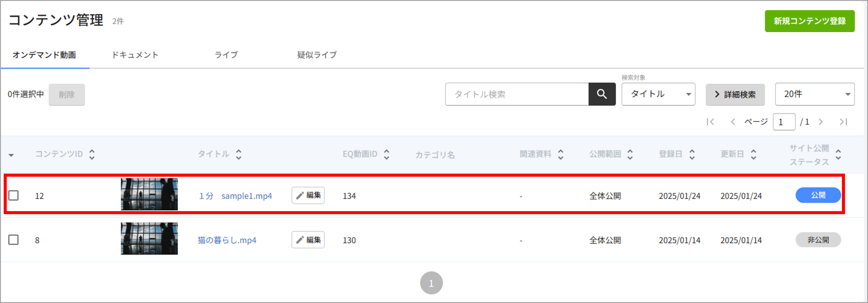The height and width of the screenshot is (303, 868).
Task: Sort by タイトル column arrows
Action: tap(239, 154)
